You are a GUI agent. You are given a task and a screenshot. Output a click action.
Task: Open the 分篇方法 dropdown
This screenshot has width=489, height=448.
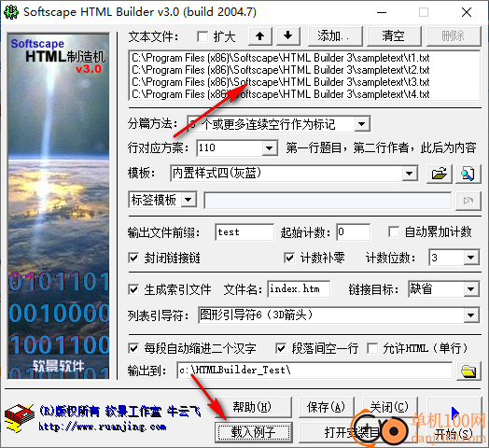[362, 124]
